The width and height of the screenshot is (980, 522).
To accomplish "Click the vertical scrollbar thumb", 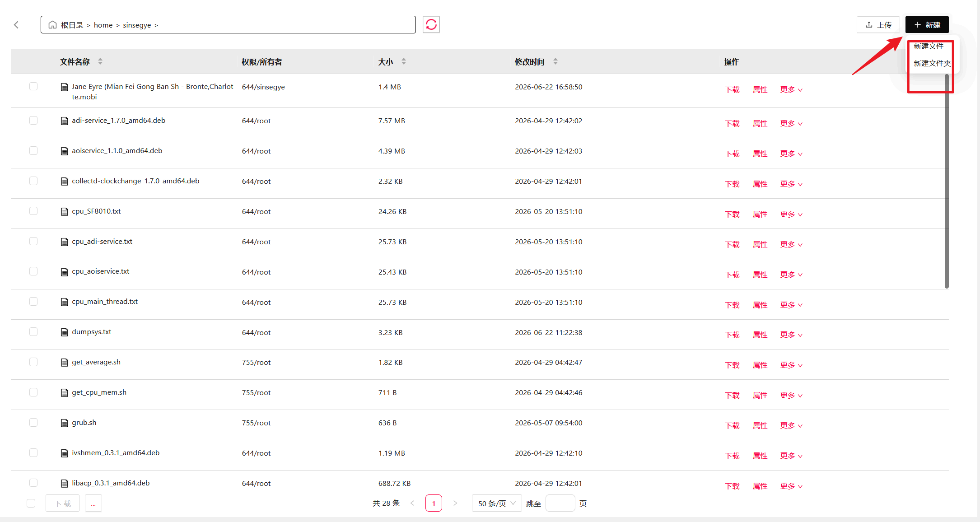I will [x=947, y=181].
